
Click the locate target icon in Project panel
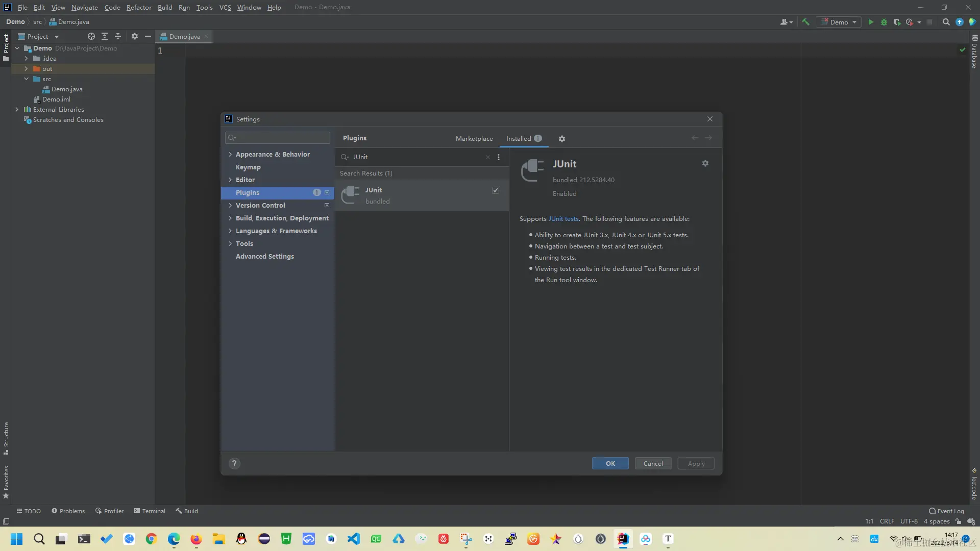(x=91, y=36)
